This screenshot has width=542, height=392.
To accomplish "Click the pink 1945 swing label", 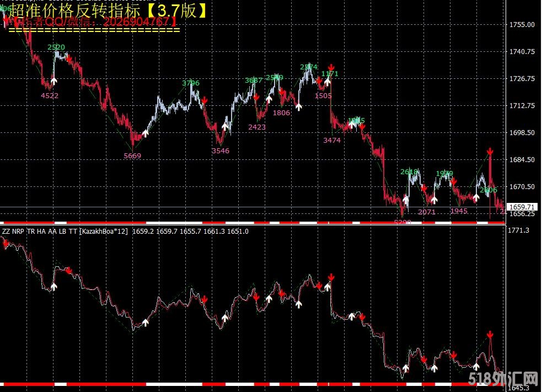I will pos(458,211).
